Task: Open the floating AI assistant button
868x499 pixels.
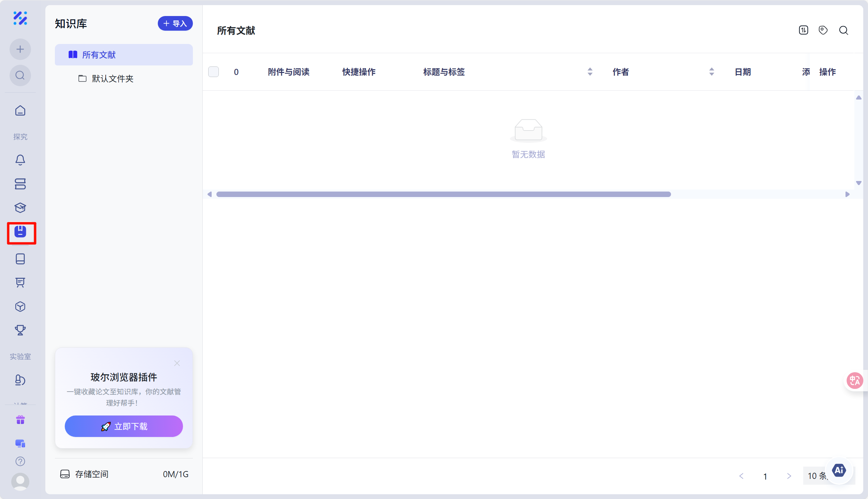Action: coord(839,470)
